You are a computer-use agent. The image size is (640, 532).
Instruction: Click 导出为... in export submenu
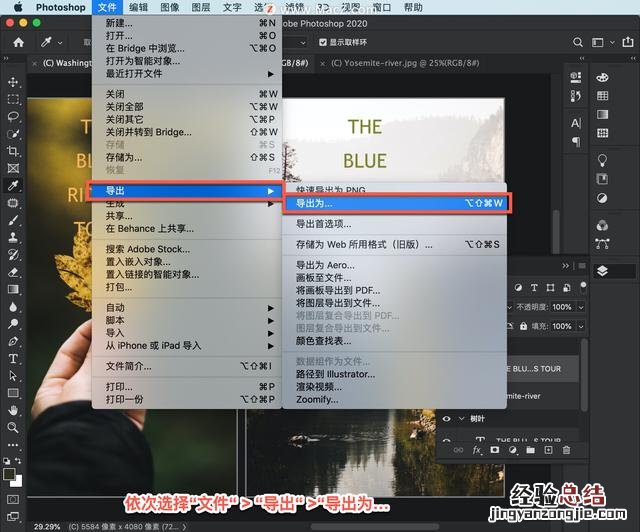pyautogui.click(x=396, y=203)
